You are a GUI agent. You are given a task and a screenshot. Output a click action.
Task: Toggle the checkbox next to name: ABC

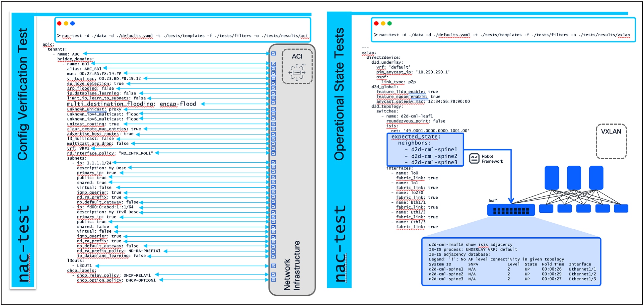(x=273, y=53)
